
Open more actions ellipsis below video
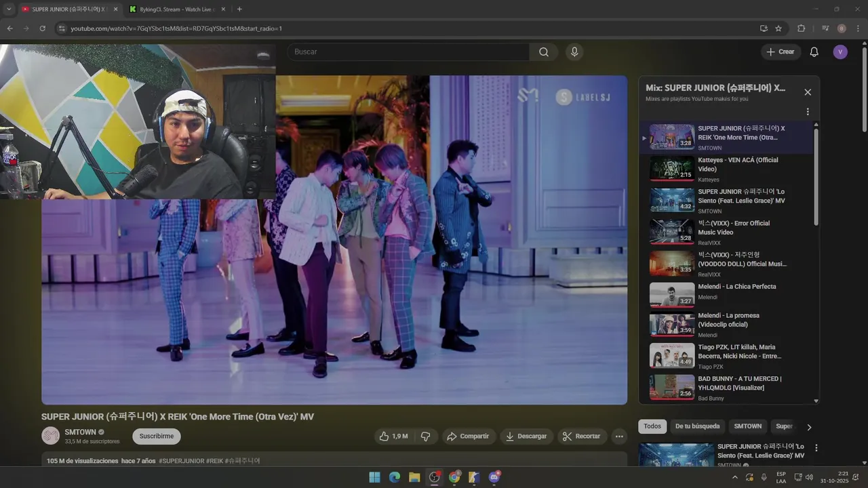click(619, 436)
